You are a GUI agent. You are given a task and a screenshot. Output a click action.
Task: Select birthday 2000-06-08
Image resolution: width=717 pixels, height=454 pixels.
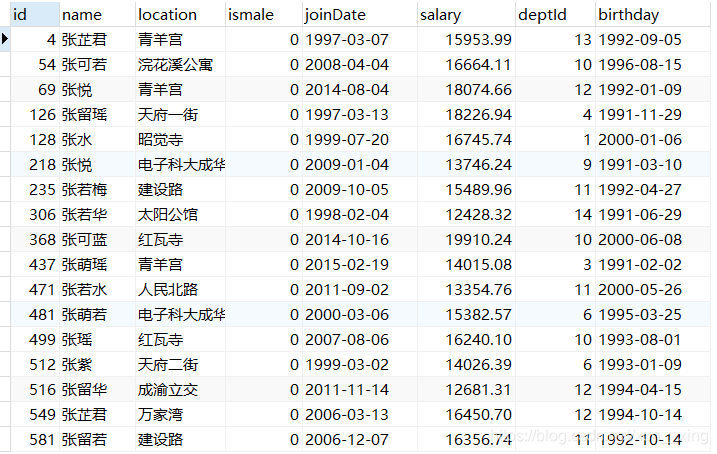(653, 240)
